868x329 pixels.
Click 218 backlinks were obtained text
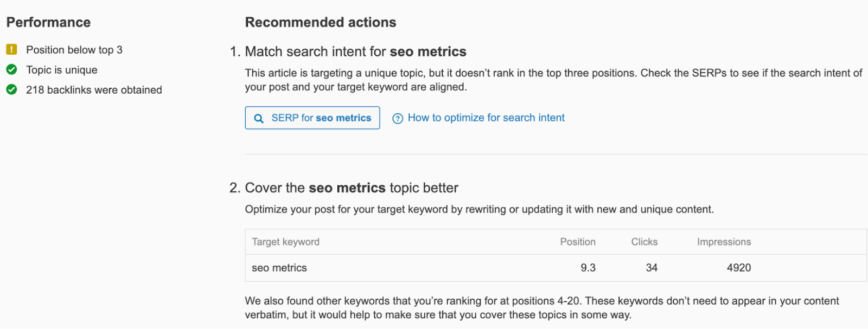[94, 90]
